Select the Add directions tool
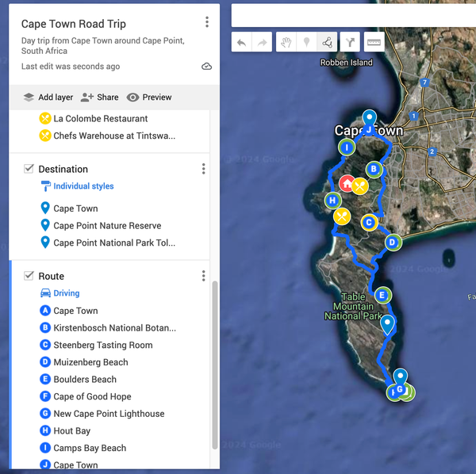Screen dimensions: 476x474 [350, 42]
